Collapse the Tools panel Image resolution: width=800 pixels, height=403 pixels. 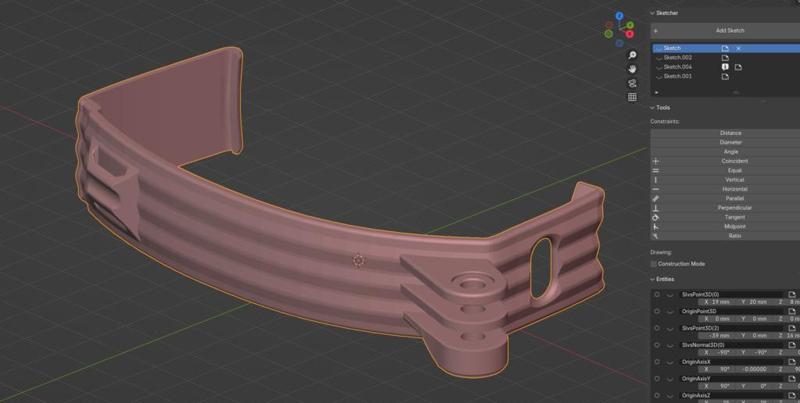[x=653, y=108]
